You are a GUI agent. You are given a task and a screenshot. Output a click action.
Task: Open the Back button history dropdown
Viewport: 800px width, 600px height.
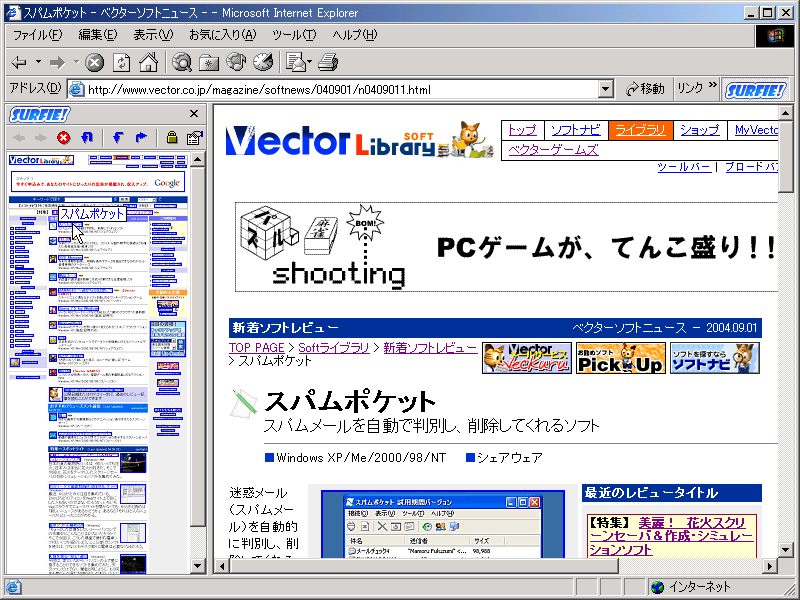tap(38, 62)
